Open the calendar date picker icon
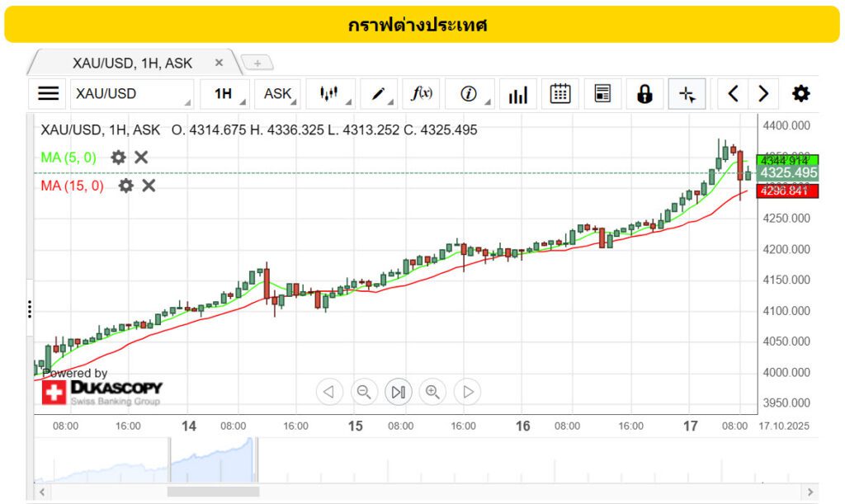This screenshot has width=845, height=504. pos(560,94)
